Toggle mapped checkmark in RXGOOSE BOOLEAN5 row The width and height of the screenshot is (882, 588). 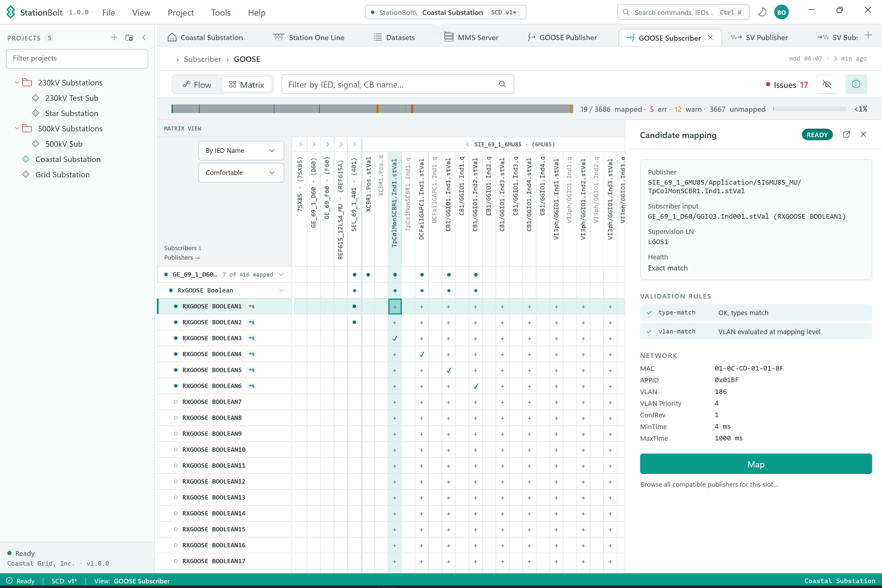(x=449, y=371)
